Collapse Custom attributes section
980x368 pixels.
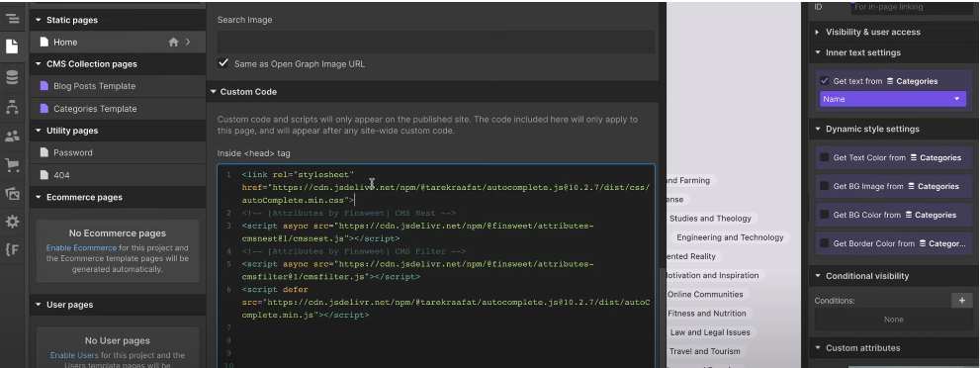click(818, 348)
